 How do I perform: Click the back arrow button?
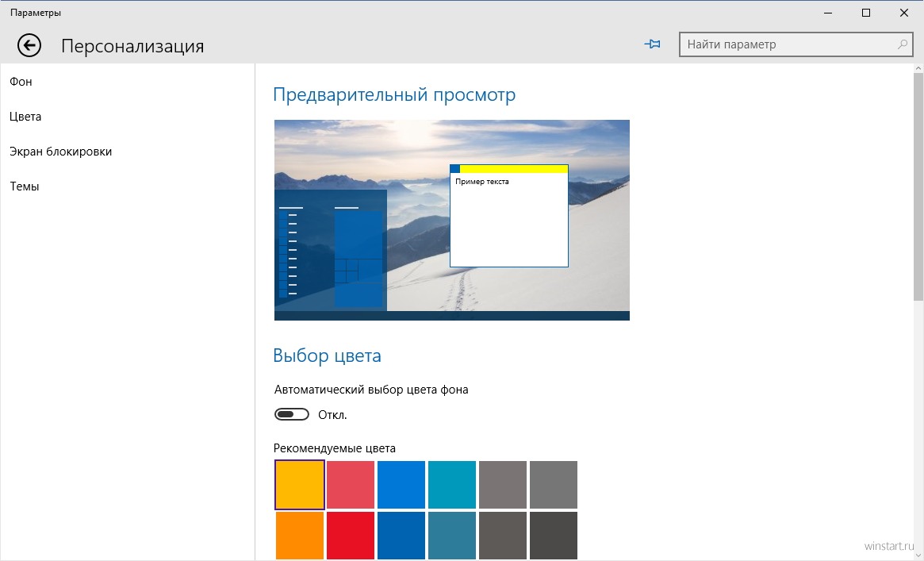coord(29,46)
